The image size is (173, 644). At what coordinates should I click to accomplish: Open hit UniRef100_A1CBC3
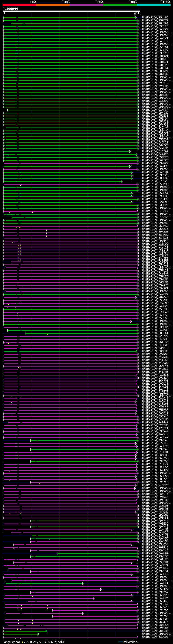155,375
